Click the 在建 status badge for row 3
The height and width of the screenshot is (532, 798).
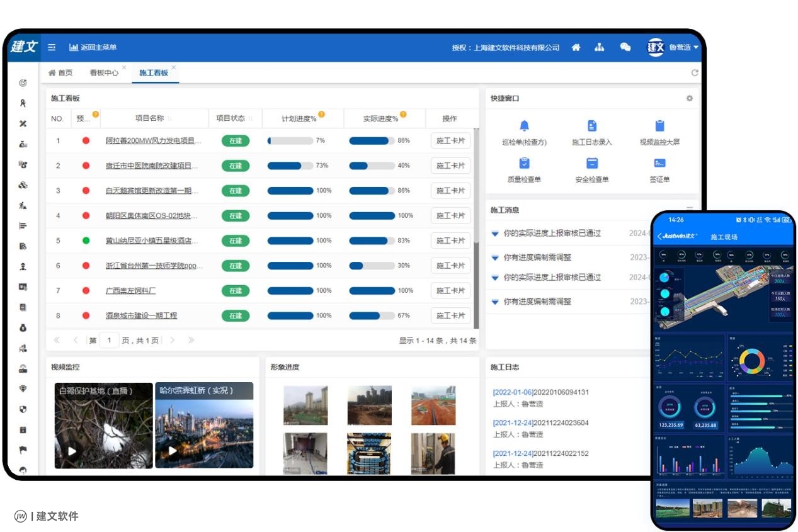tap(236, 191)
